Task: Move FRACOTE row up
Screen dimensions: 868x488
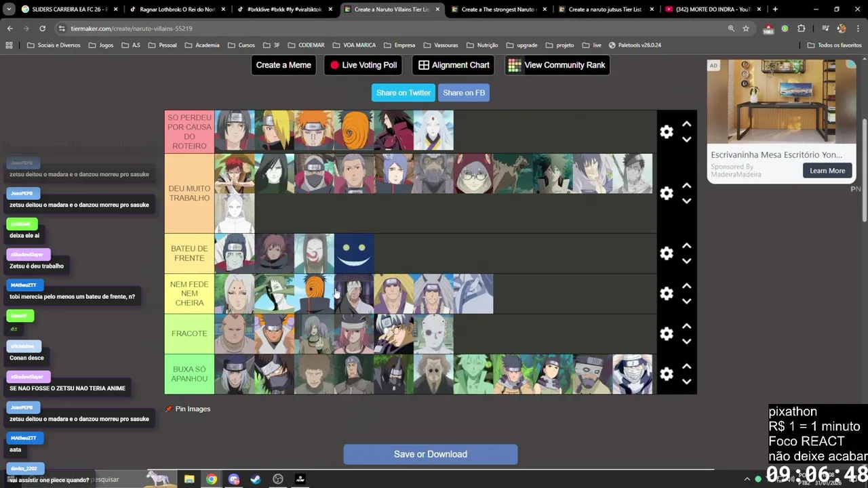Action: 686,326
